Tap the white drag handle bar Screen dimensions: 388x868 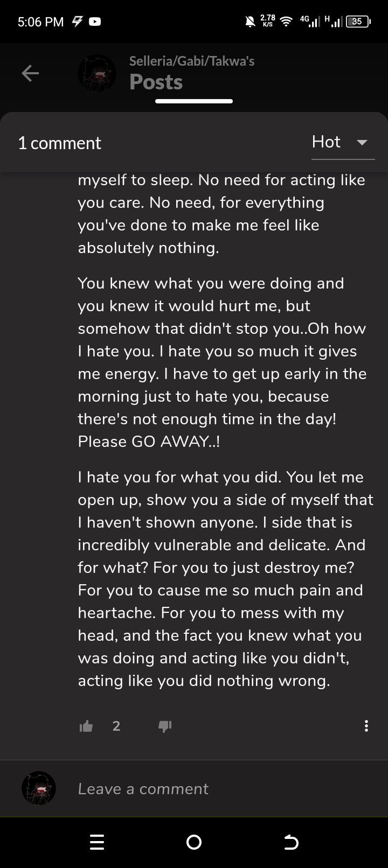point(194,101)
